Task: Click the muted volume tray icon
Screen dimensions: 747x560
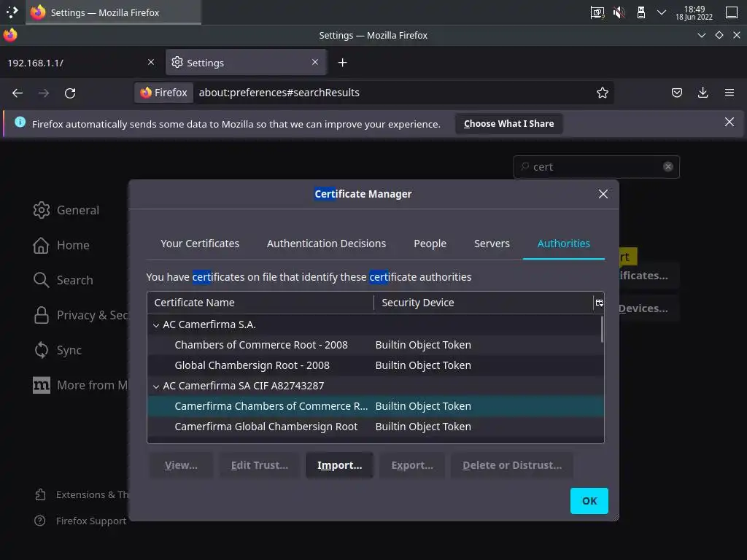Action: (x=619, y=12)
